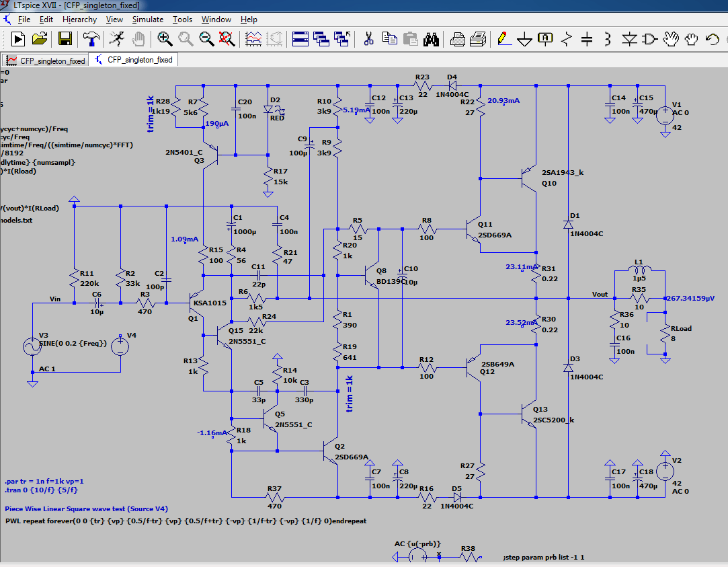This screenshot has width=728, height=567.
Task: Place a Capacitor component
Action: pyautogui.click(x=587, y=39)
